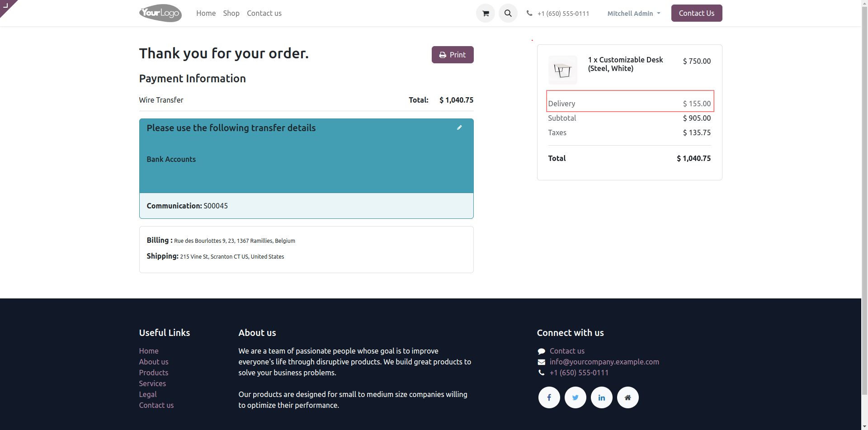This screenshot has height=430, width=868.
Task: Click the search magnifier icon
Action: tap(508, 14)
